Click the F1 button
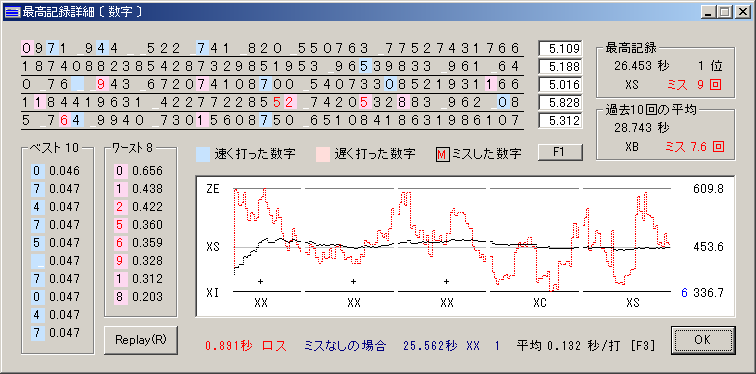Image resolution: width=756 pixels, height=374 pixels. [x=559, y=153]
